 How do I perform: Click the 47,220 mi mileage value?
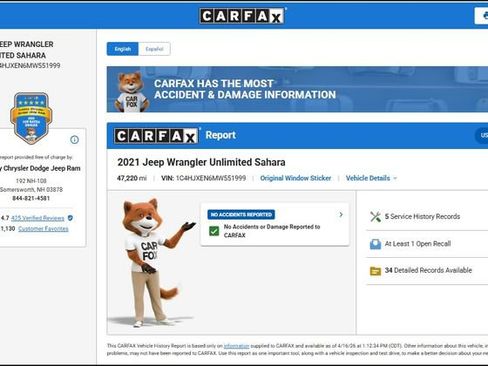[132, 178]
